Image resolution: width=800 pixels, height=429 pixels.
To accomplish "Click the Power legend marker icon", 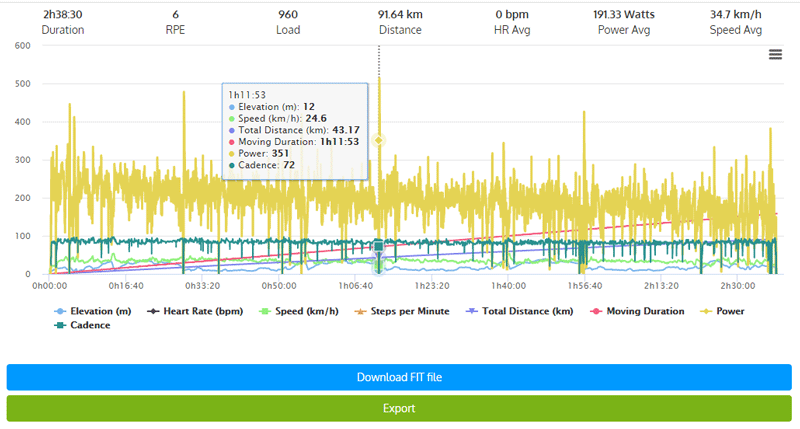I will point(707,311).
